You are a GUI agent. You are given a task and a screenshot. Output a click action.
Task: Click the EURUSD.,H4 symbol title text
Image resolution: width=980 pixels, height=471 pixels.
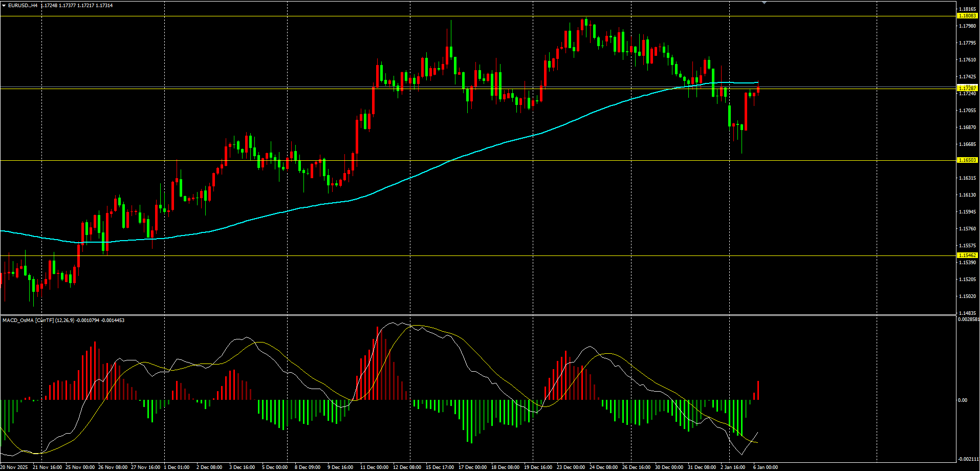pos(23,6)
